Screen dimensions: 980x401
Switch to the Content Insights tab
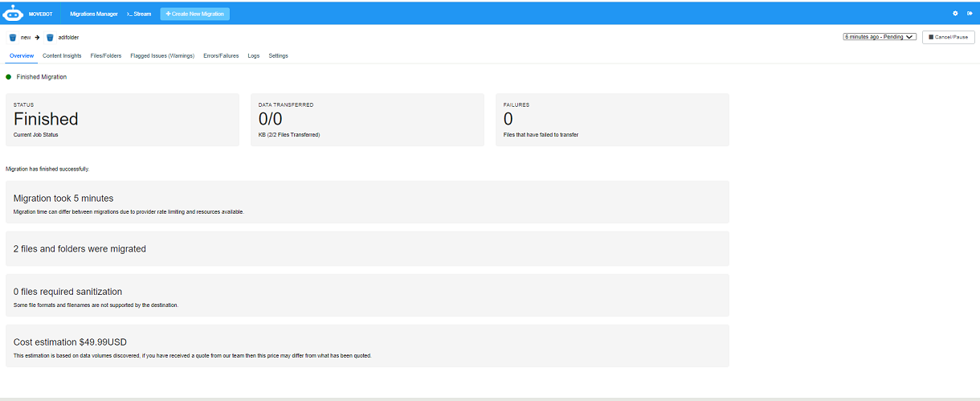pyautogui.click(x=62, y=56)
